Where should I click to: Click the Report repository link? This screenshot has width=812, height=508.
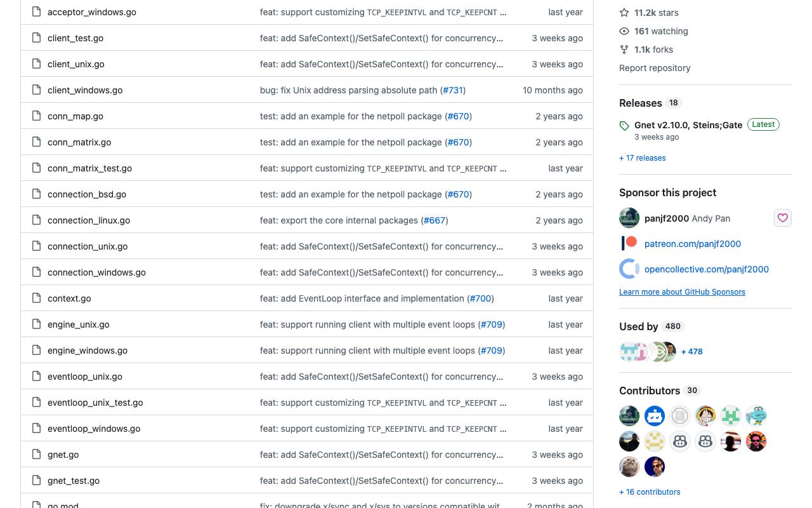pyautogui.click(x=655, y=68)
